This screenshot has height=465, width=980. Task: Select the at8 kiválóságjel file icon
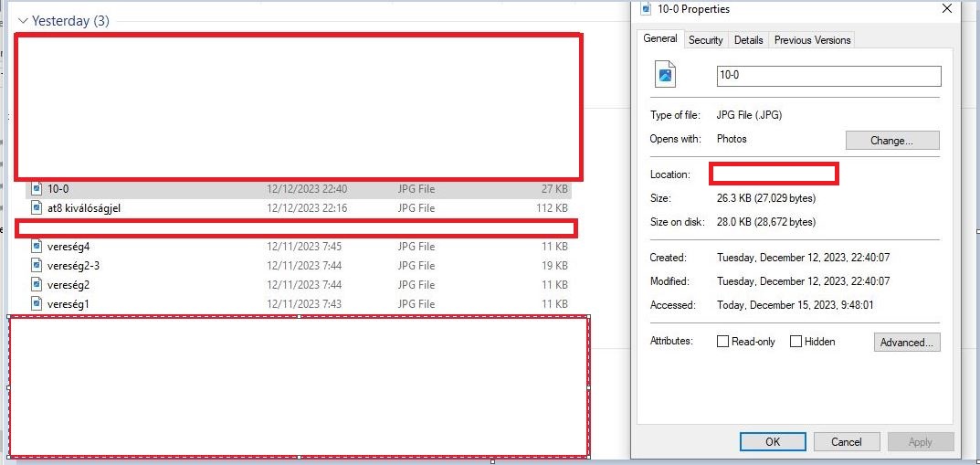(37, 207)
